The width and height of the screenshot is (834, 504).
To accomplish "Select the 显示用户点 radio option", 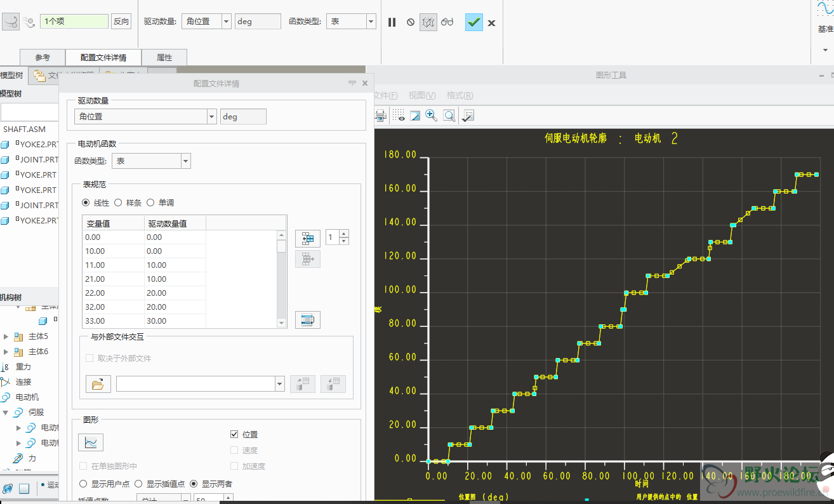I will 83,484.
